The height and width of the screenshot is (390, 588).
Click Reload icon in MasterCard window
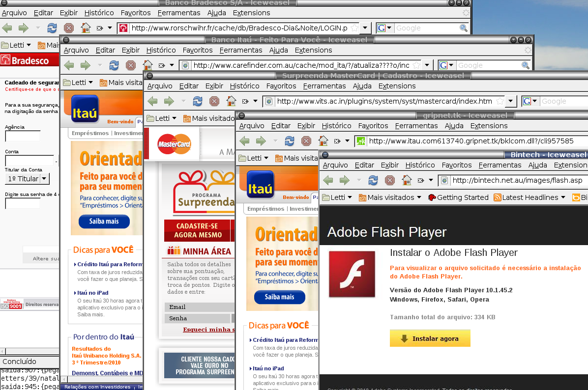[x=198, y=101]
